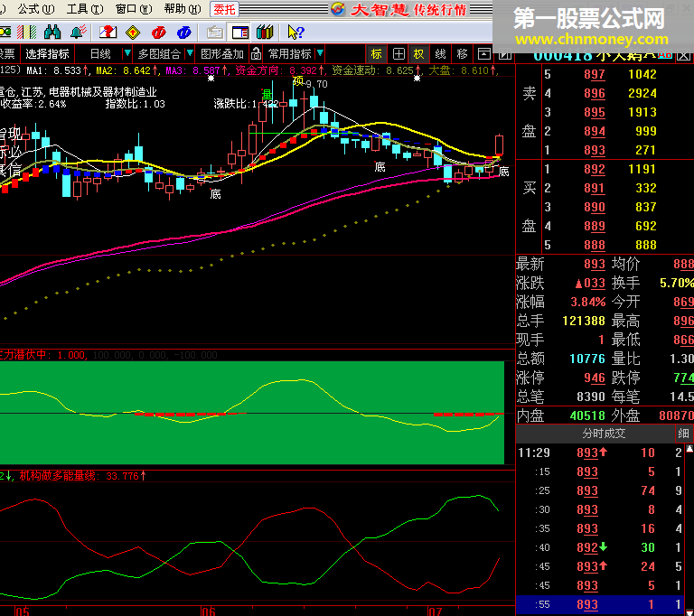
Task: Expand the 多图组合 dropdown arrow
Action: click(190, 53)
